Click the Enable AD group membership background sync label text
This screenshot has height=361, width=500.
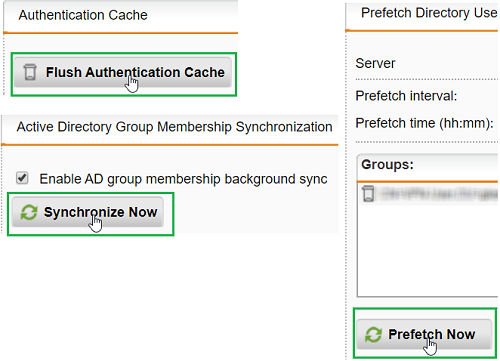[x=184, y=179]
